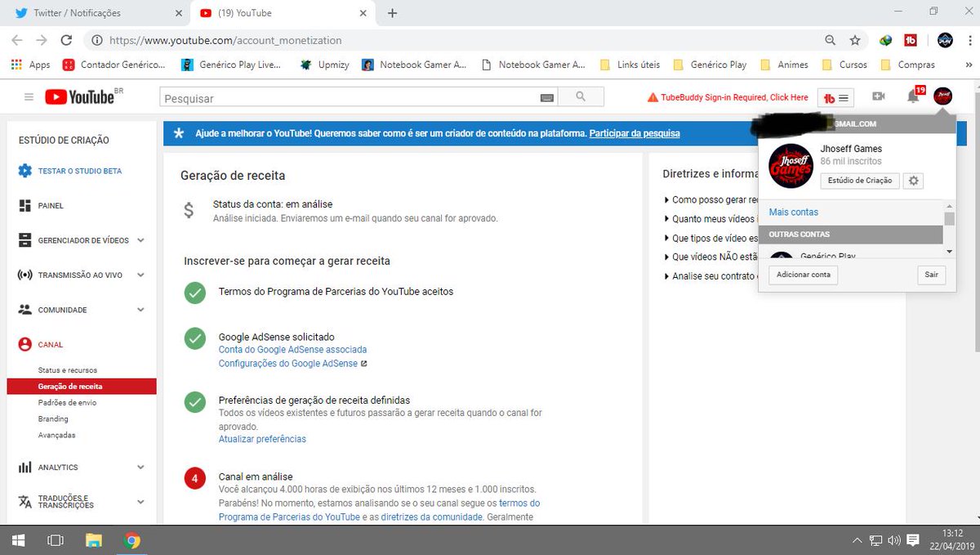The width and height of the screenshot is (980, 555).
Task: Click the create video camera icon
Action: click(879, 96)
